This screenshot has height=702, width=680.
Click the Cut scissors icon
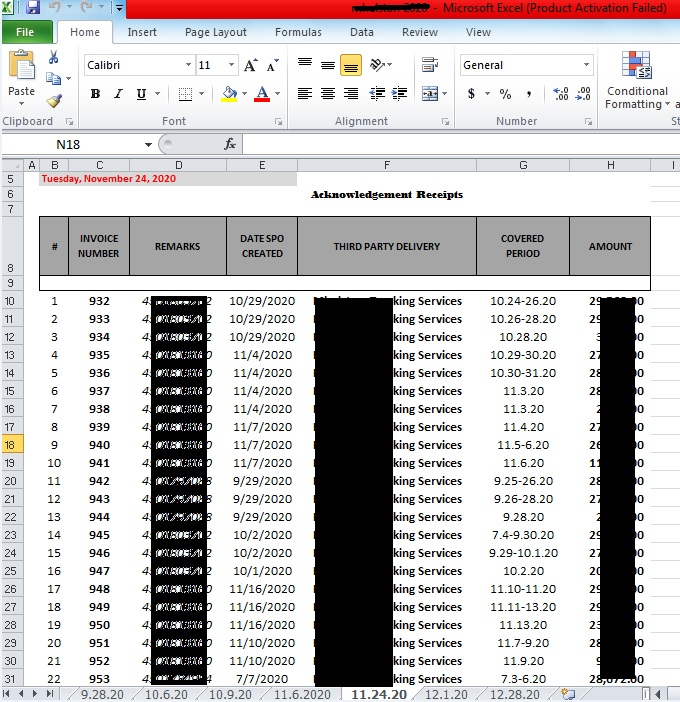[53, 57]
